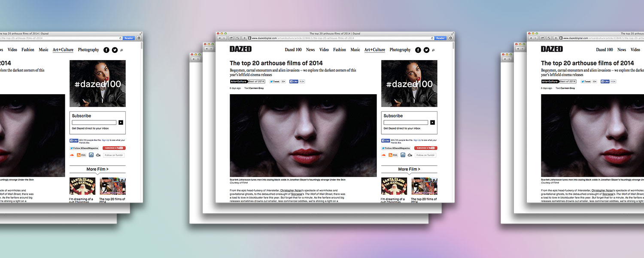Image resolution: width=644 pixels, height=258 pixels.
Task: Open the SoundCloud icon in left window sidebar
Action: pyautogui.click(x=72, y=155)
